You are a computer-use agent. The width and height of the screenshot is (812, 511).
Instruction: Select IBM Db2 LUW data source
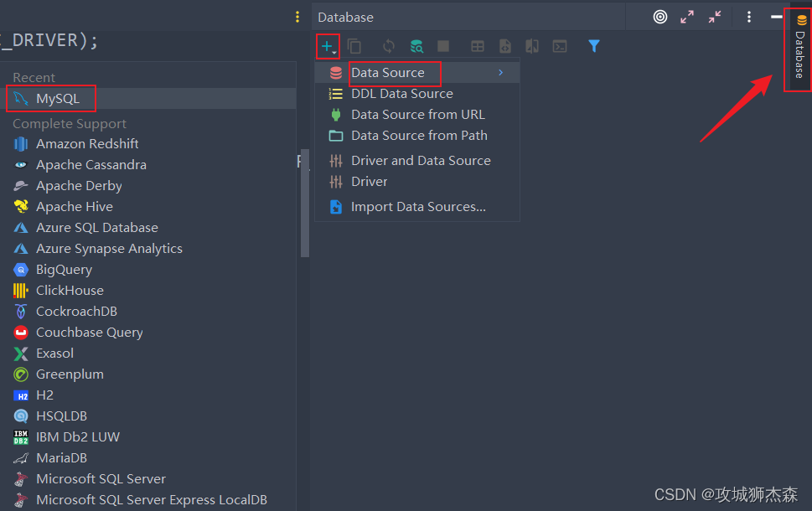click(148, 437)
